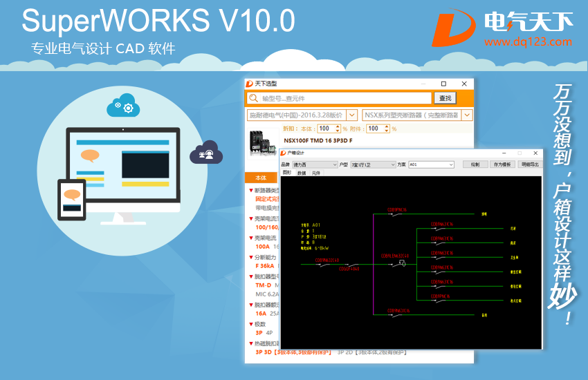588x380 pixels.
Task: Open the 户型 3室1厅1卫 dropdown
Action: click(373, 164)
